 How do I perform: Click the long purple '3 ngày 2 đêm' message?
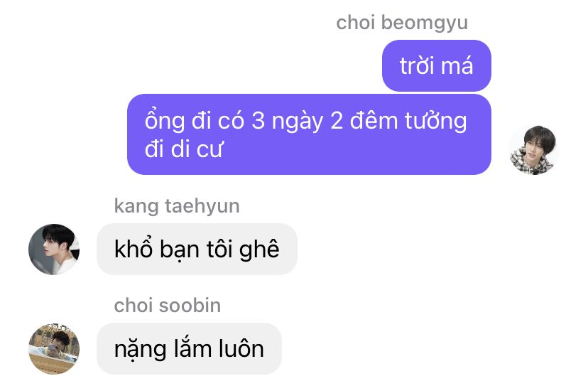pos(309,134)
